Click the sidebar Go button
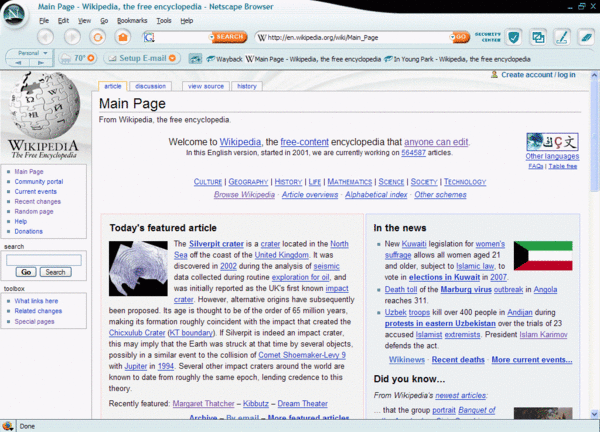The image size is (600, 432). 26,272
